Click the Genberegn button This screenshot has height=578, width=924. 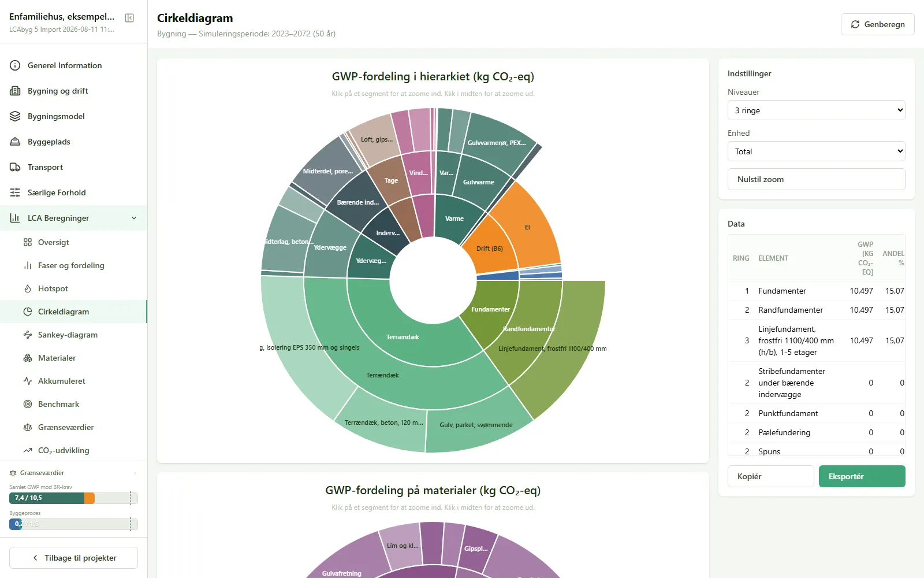coord(877,24)
